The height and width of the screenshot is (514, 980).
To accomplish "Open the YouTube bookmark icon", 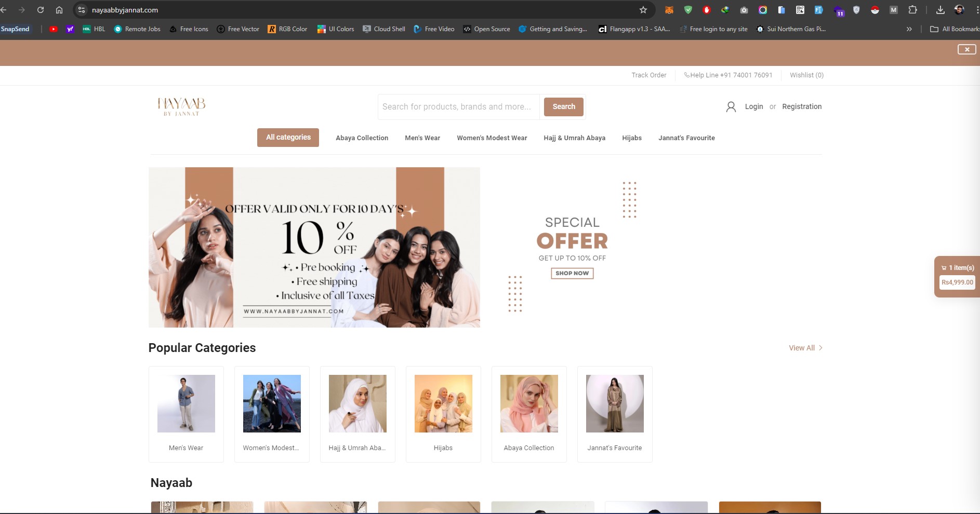I will (x=54, y=29).
